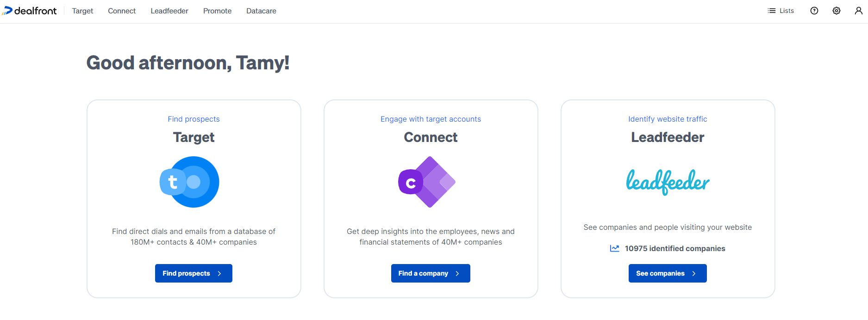Click the Find prospects button

tap(194, 273)
